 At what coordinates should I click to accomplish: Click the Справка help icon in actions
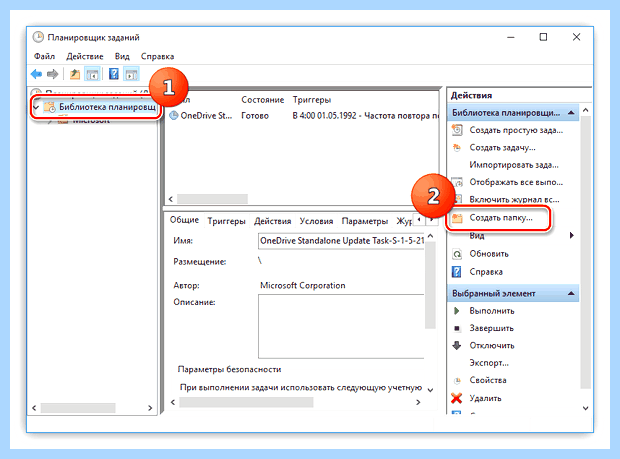(457, 272)
